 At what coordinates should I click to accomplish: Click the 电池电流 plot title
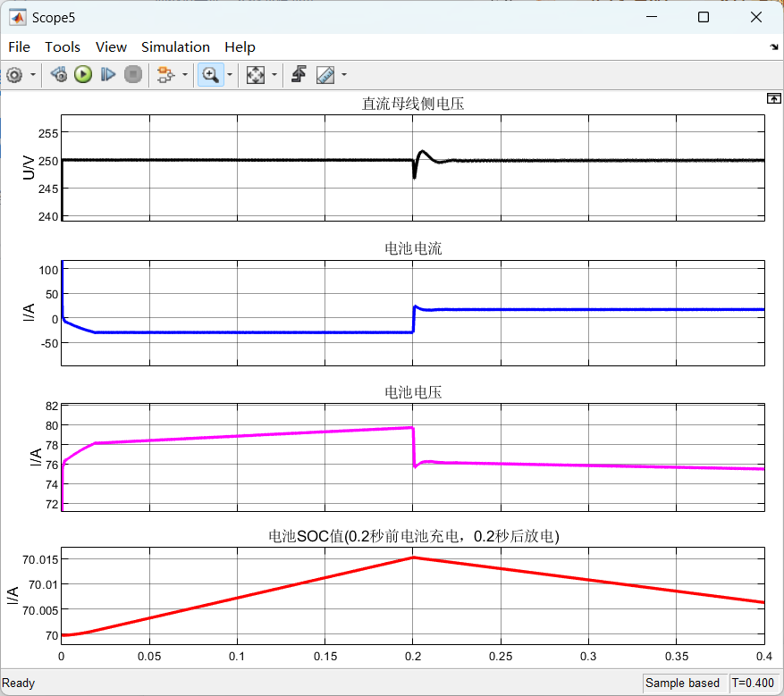coord(413,248)
